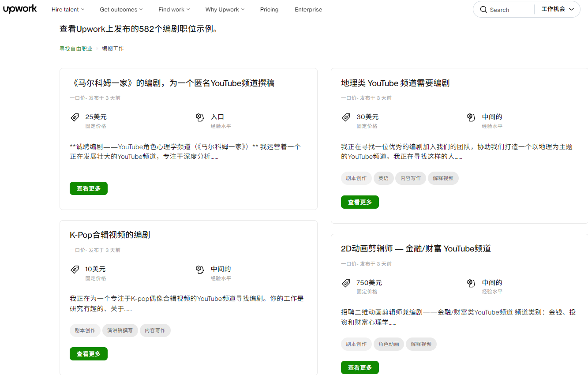Click price tag icon beside 10美元
This screenshot has width=588, height=375.
pos(75,270)
